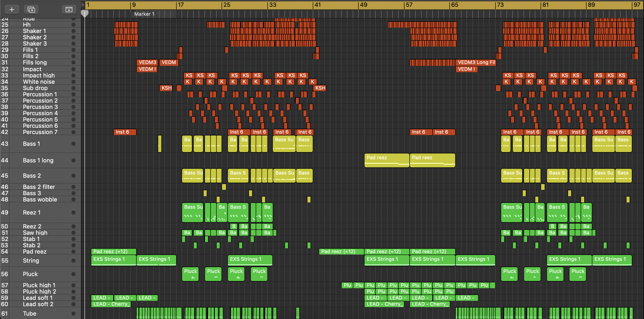Toggle the Bass 1 track enable dot
Viewport: 644px width, 319px height.
tap(73, 144)
